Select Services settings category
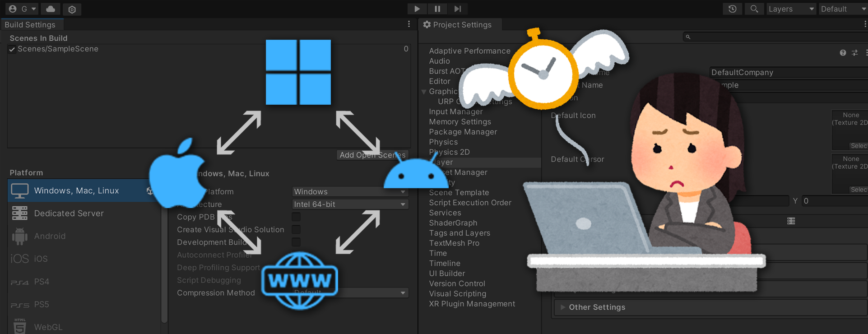Viewport: 868px width, 334px height. tap(445, 213)
